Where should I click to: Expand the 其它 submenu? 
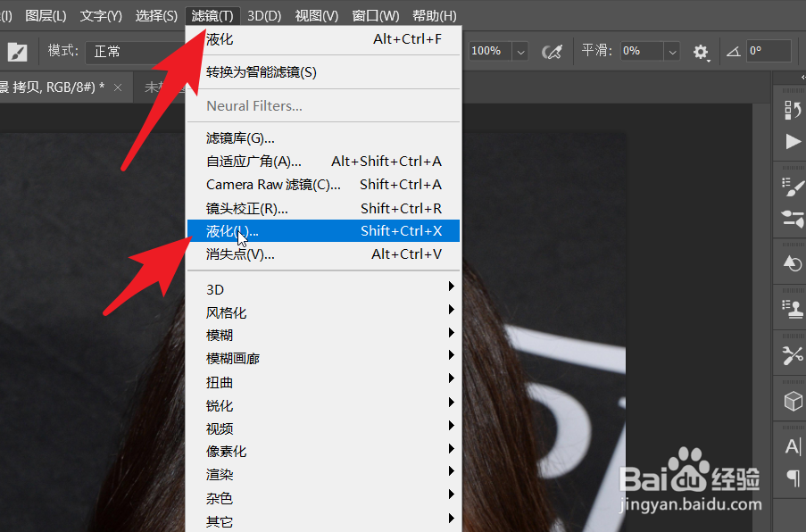coord(323,521)
